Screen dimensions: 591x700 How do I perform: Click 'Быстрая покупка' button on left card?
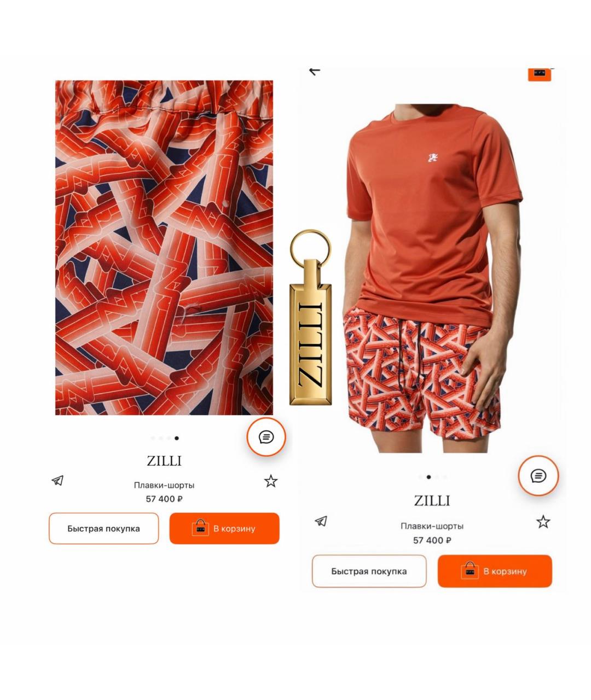(104, 528)
